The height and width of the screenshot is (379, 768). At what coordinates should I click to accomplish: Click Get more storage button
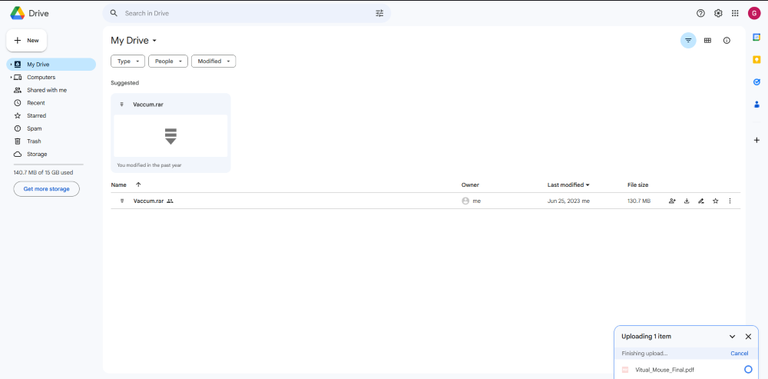pos(47,189)
